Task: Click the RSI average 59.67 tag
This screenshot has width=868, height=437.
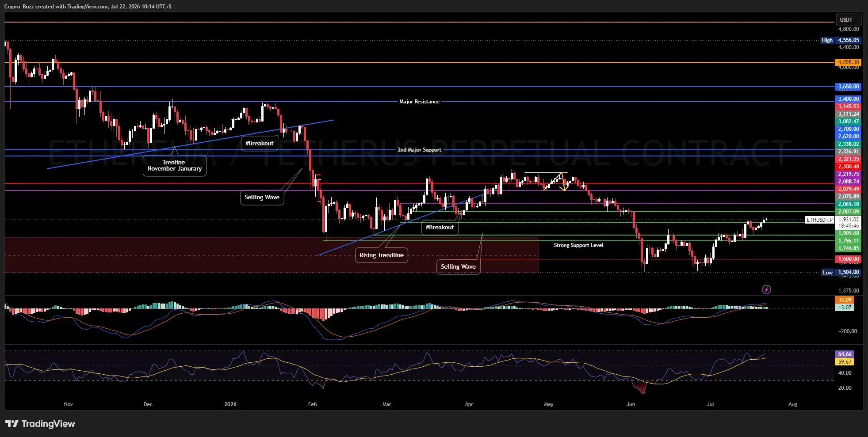Action: point(844,362)
